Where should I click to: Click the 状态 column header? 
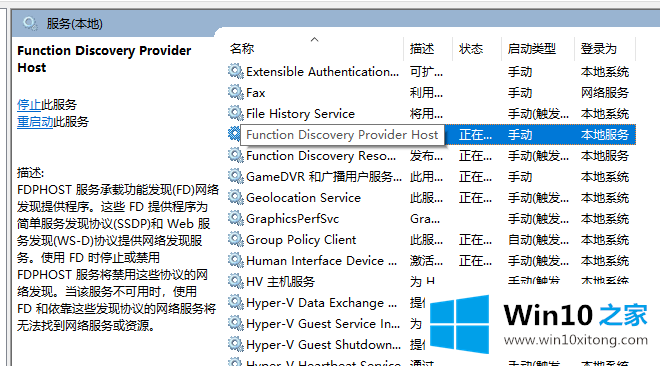point(471,49)
